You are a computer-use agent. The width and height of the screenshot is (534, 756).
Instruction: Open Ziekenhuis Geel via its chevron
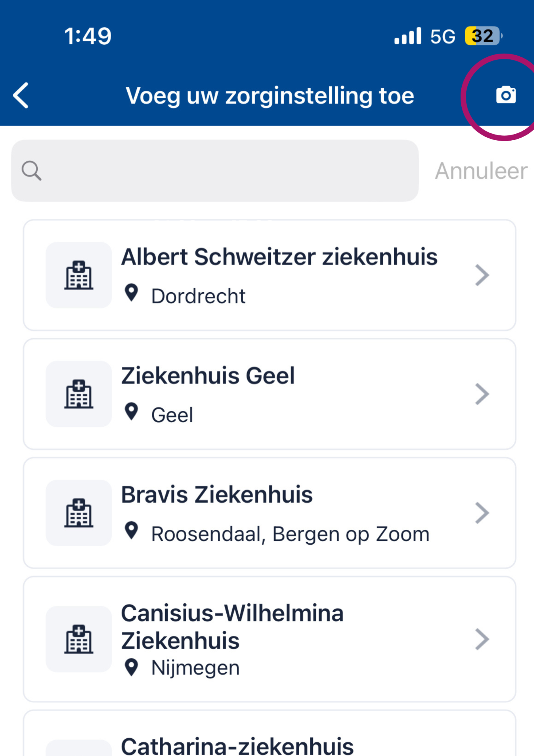point(482,394)
